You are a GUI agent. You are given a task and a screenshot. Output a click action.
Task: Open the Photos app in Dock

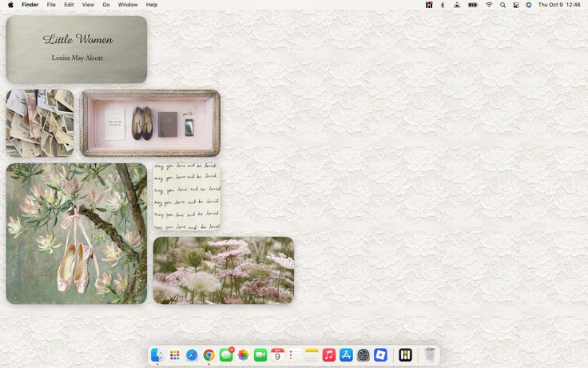coord(244,355)
